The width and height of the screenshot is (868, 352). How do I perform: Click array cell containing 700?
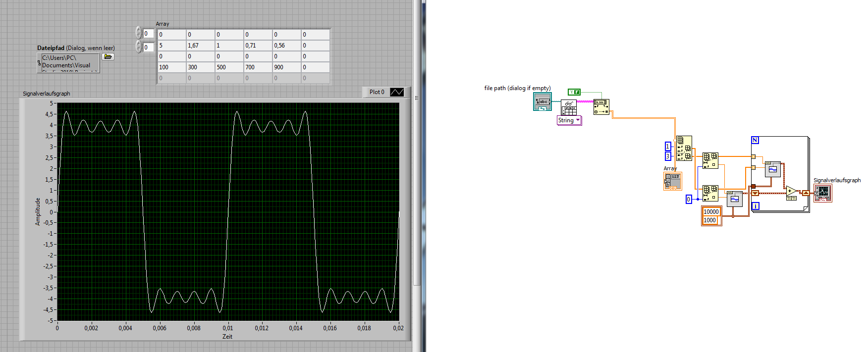pos(258,67)
